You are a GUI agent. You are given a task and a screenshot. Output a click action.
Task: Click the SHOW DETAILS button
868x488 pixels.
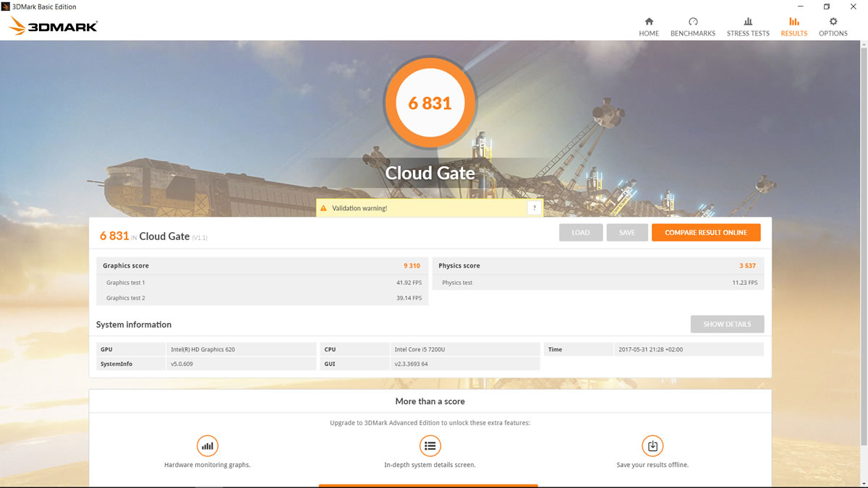(x=727, y=325)
